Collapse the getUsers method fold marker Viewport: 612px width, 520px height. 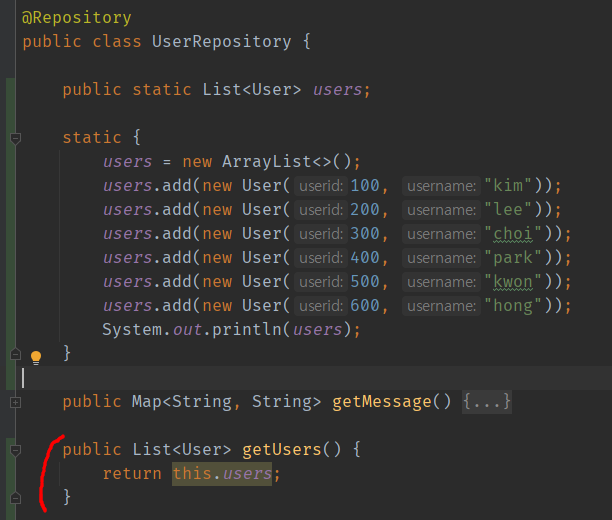pos(15,451)
